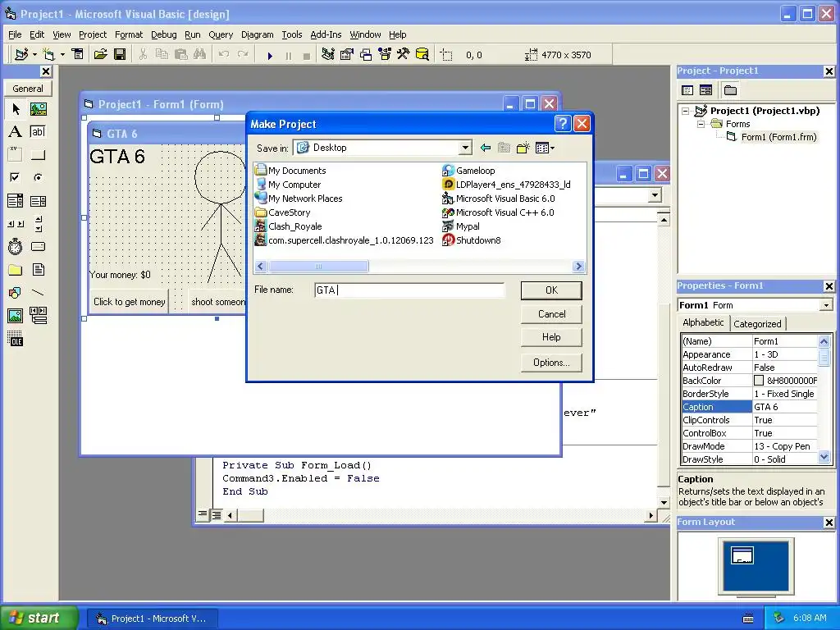Click the file list horizontal scrollbar thumb
The height and width of the screenshot is (630, 840).
[x=317, y=267]
